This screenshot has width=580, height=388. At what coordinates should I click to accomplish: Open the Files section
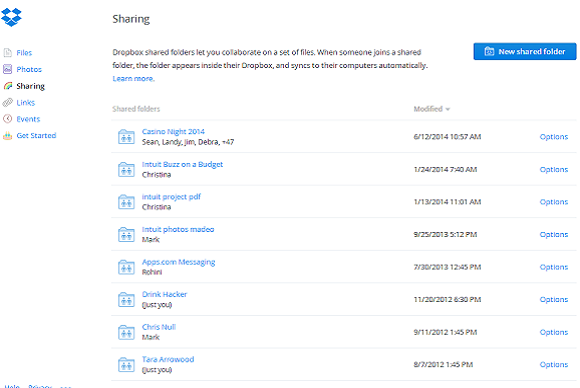coord(24,53)
